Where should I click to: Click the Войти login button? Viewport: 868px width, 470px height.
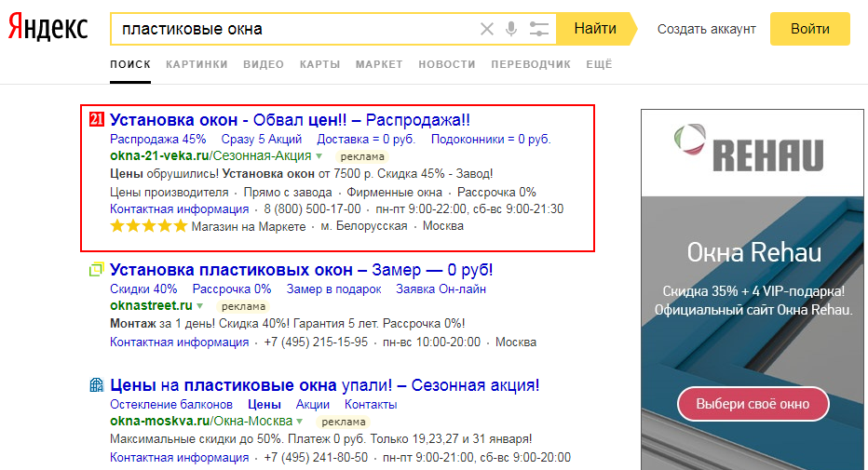(x=809, y=29)
